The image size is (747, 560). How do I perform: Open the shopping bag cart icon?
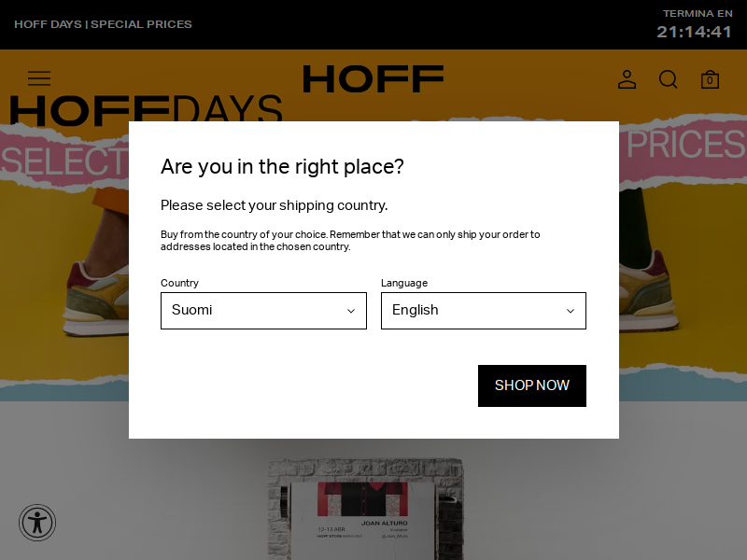point(710,79)
